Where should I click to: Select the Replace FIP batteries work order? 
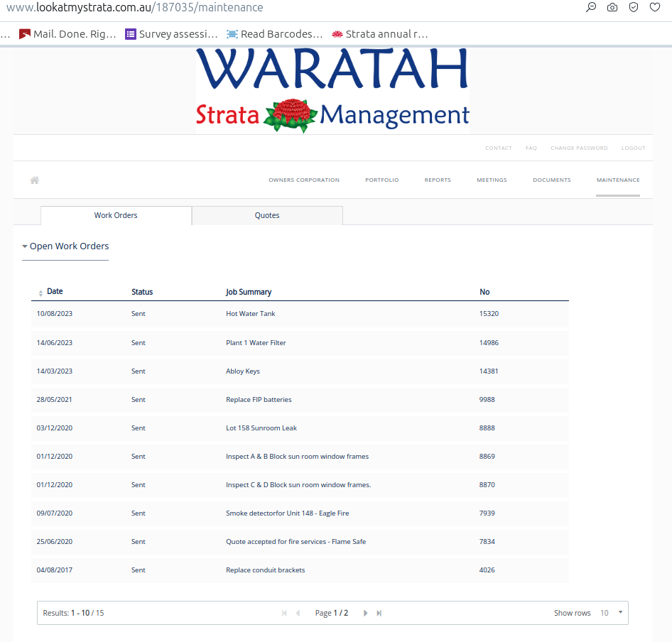[x=300, y=399]
